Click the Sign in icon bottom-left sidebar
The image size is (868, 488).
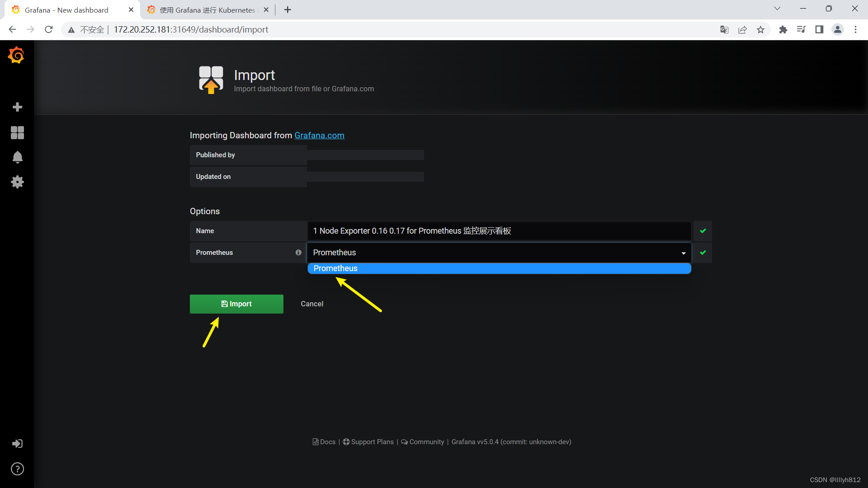point(17,443)
